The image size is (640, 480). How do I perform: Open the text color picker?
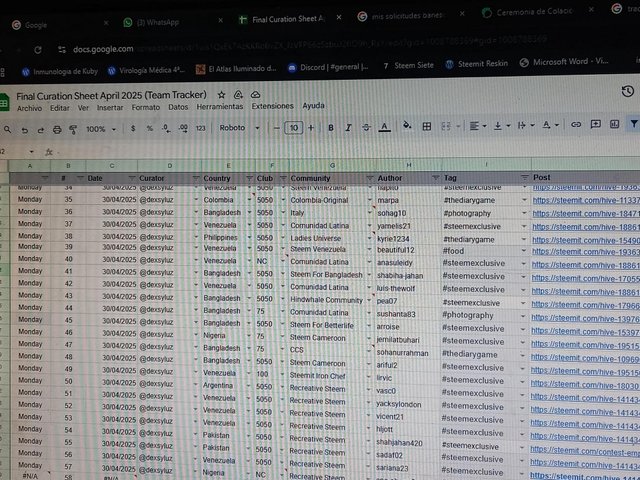click(384, 127)
